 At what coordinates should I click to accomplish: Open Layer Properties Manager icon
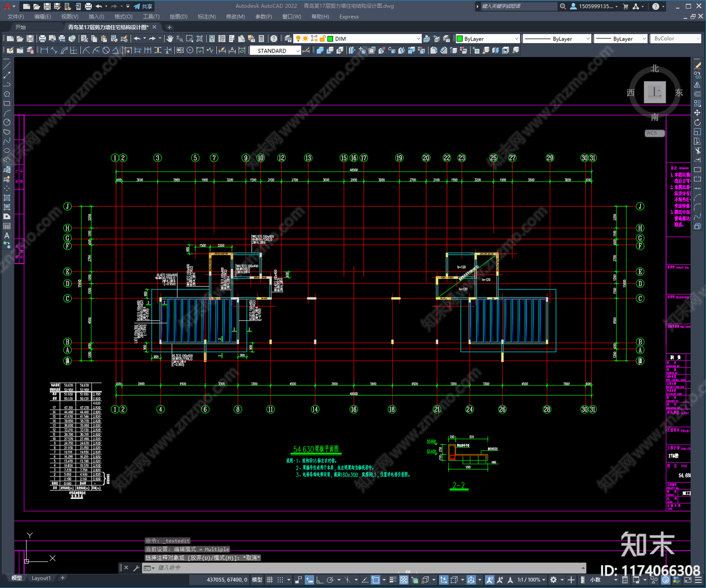[288, 39]
